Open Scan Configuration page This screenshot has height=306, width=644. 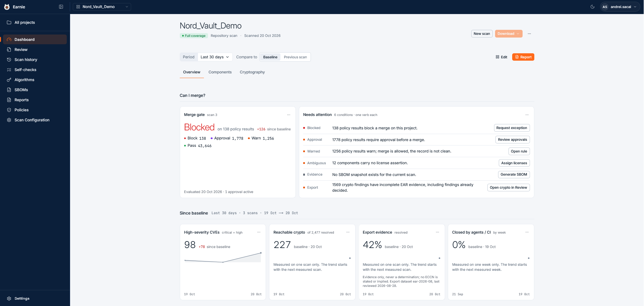[35, 120]
